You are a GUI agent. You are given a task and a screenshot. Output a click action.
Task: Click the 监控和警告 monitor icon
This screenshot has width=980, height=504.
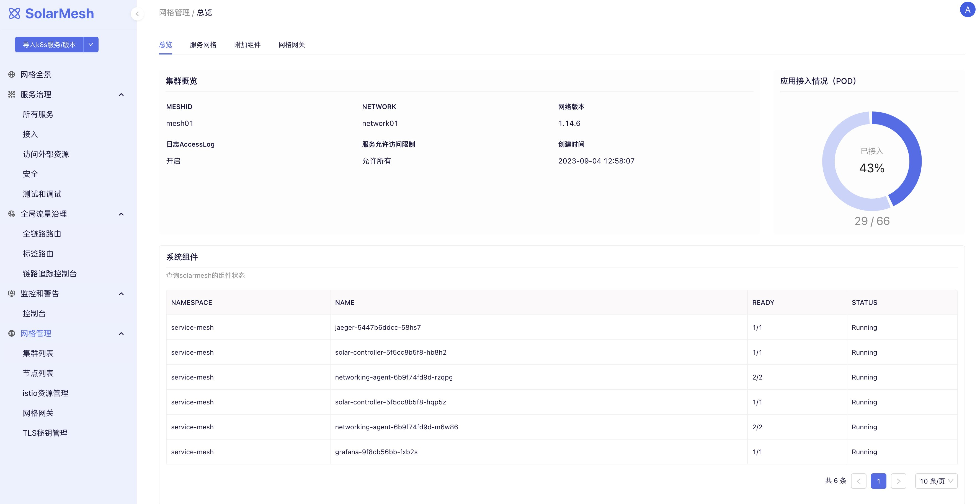pos(12,293)
